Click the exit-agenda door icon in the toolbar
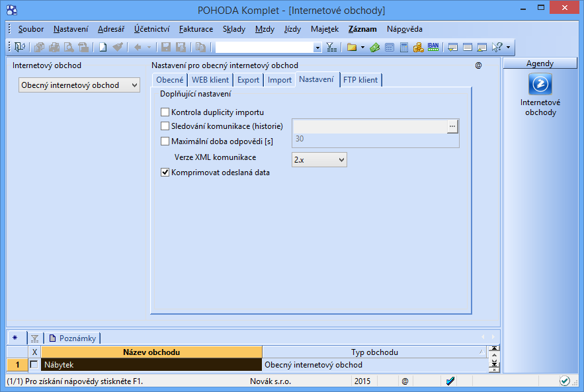584x392 pixels. tap(20, 47)
